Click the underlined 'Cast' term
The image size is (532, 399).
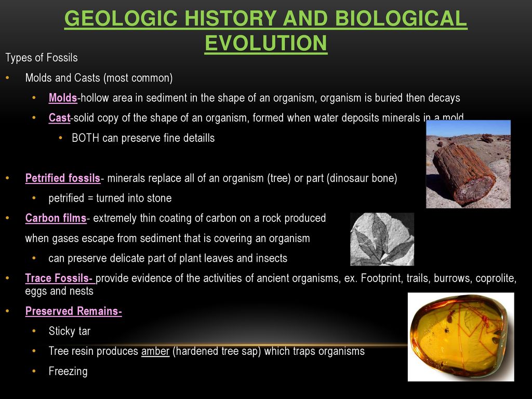(59, 118)
